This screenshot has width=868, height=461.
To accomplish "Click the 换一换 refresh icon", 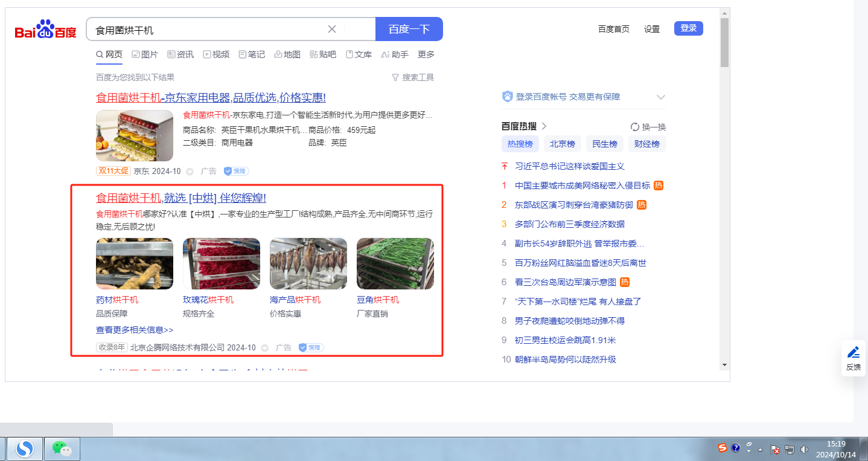I will pyautogui.click(x=635, y=127).
